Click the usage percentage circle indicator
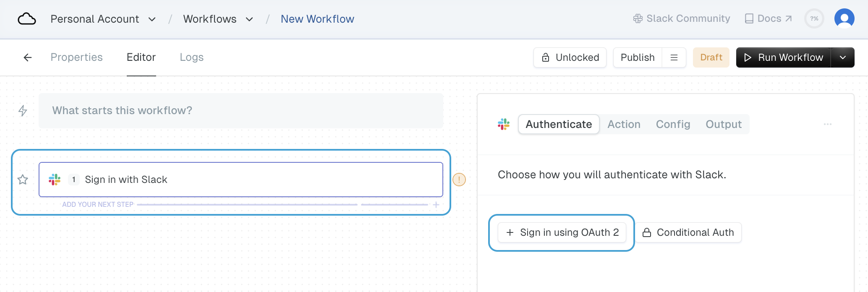This screenshot has width=868, height=292. point(814,18)
